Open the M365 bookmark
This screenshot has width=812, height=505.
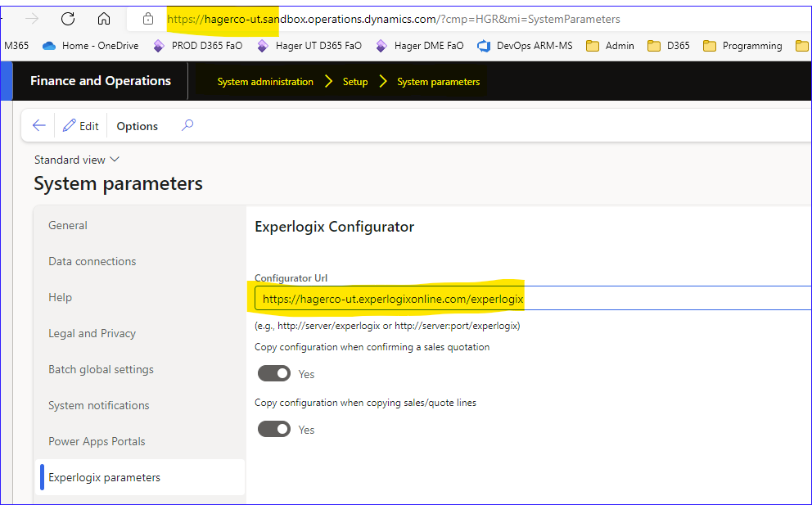pyautogui.click(x=16, y=46)
